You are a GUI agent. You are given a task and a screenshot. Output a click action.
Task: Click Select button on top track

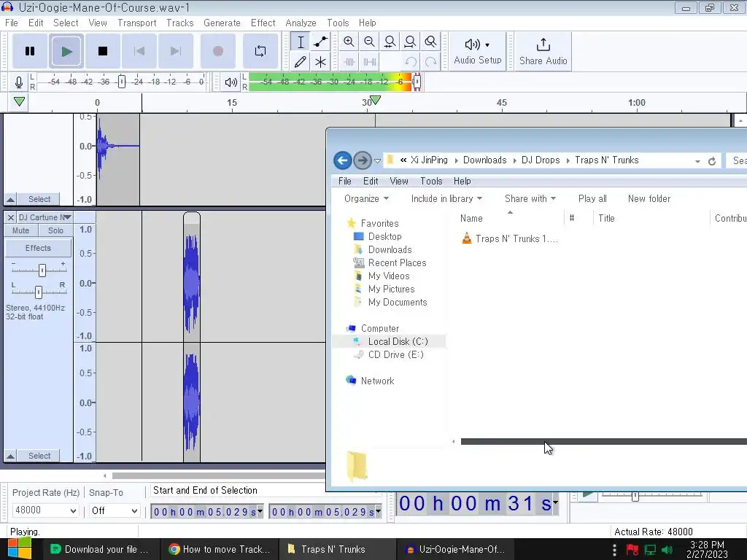[39, 199]
